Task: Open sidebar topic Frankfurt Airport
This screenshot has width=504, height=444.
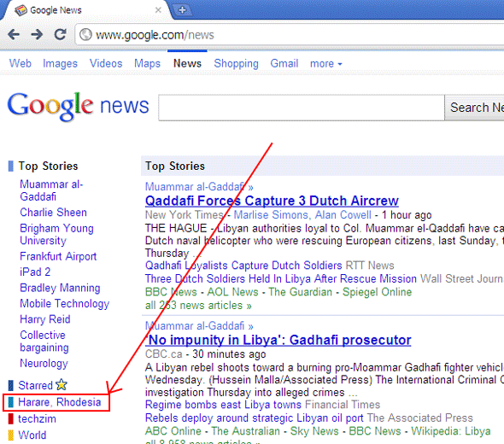Action: pos(58,256)
